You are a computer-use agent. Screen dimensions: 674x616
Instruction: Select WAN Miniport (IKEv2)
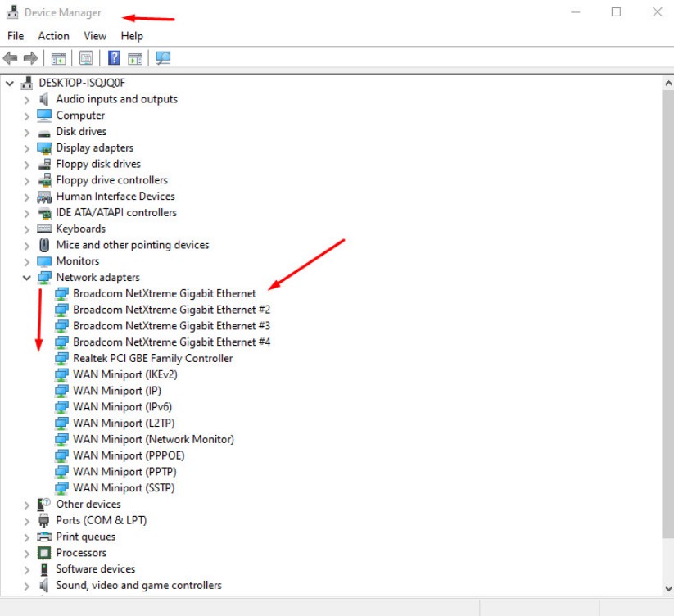tap(125, 374)
